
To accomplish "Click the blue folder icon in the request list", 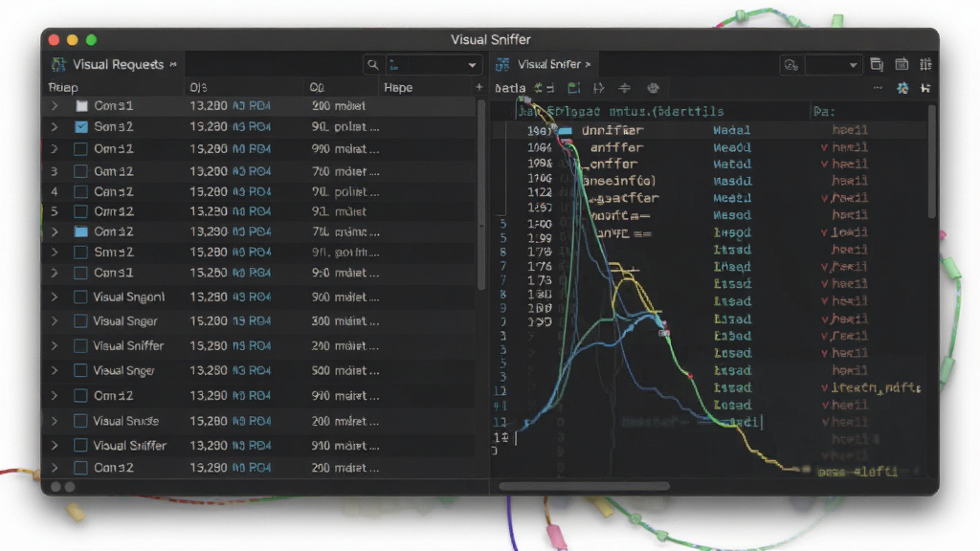I will 80,231.
